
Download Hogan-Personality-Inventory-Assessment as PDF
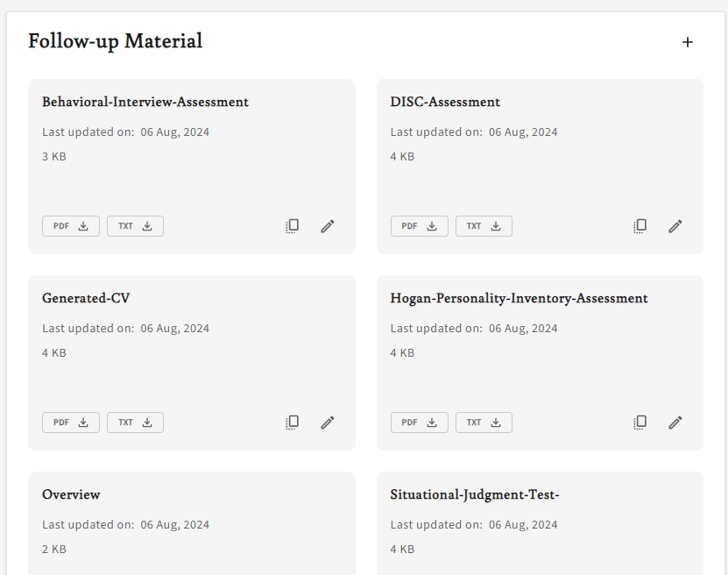419,422
